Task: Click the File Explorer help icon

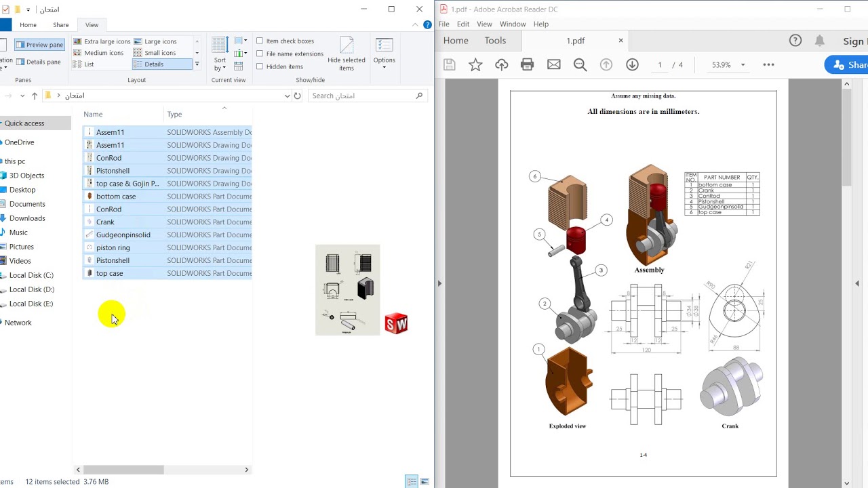Action: click(427, 25)
